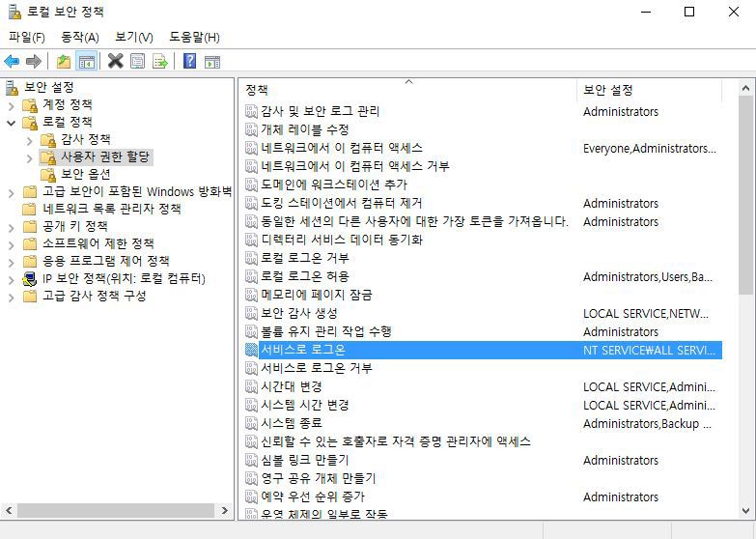The height and width of the screenshot is (539, 756).
Task: Click the title bar app icon
Action: 14,12
